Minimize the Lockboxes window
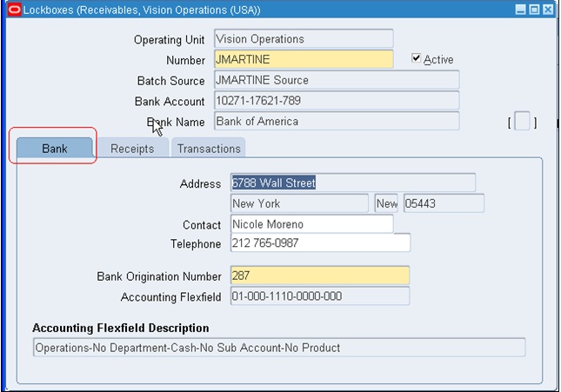This screenshot has height=392, width=561. (521, 10)
